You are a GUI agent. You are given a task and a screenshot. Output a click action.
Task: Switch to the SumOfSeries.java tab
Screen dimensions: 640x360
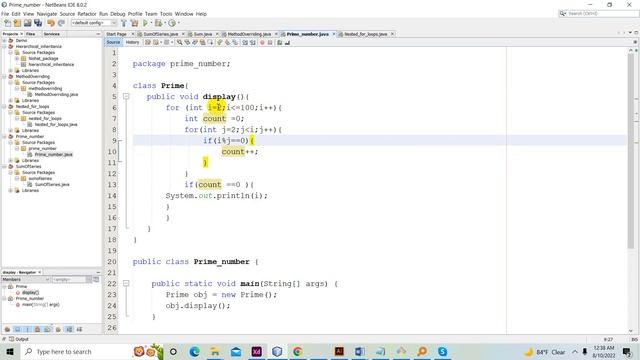coord(160,34)
